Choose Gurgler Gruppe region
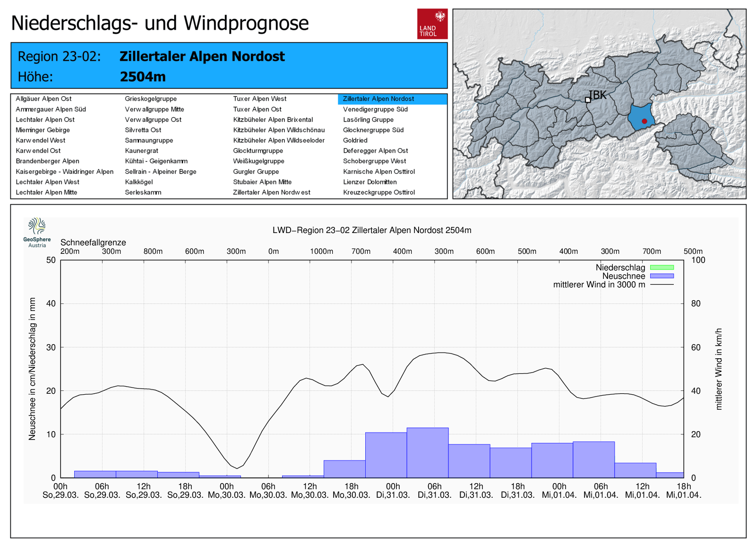Image resolution: width=756 pixels, height=545 pixels. pyautogui.click(x=256, y=172)
